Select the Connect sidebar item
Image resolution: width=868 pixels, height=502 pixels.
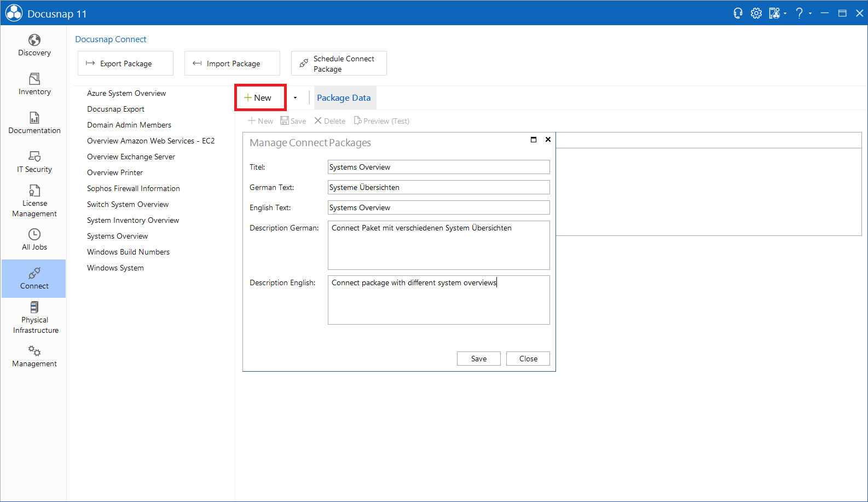click(x=34, y=279)
